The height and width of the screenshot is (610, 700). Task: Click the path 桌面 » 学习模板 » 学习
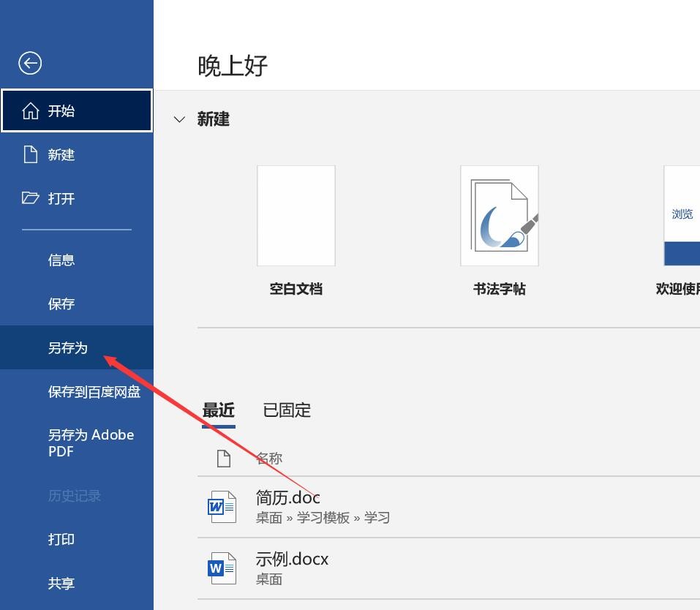(323, 518)
